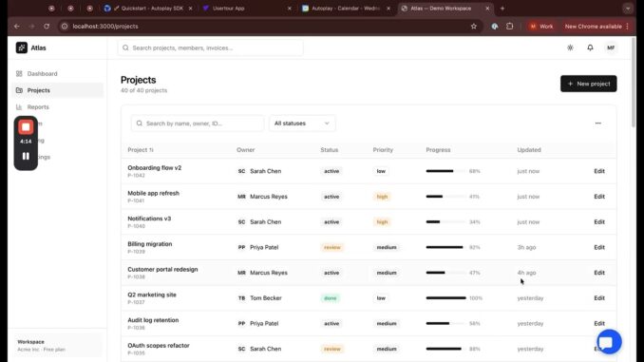
Task: Click the Mobile app refresh project name
Action: tap(153, 193)
